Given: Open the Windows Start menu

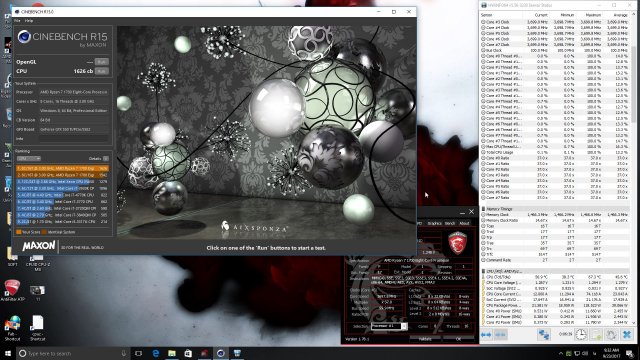Looking at the screenshot, I should click(8, 353).
